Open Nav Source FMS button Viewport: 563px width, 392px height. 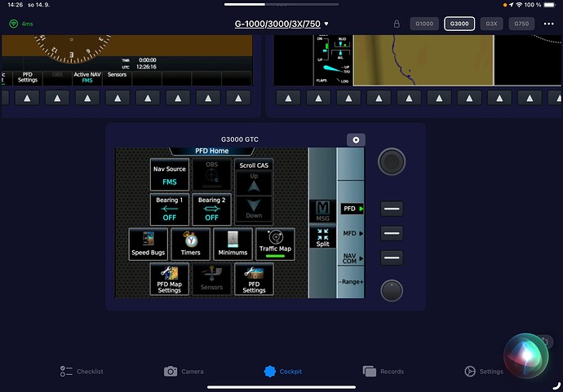(x=170, y=174)
